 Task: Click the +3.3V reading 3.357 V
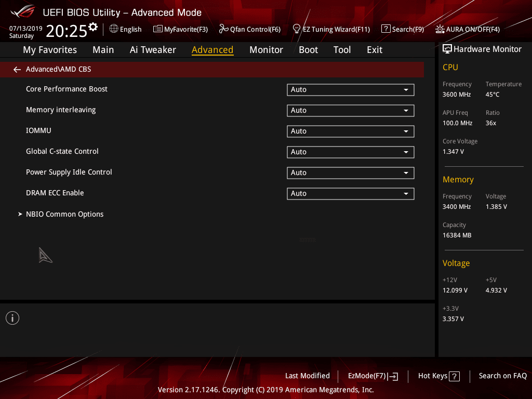[x=453, y=319]
